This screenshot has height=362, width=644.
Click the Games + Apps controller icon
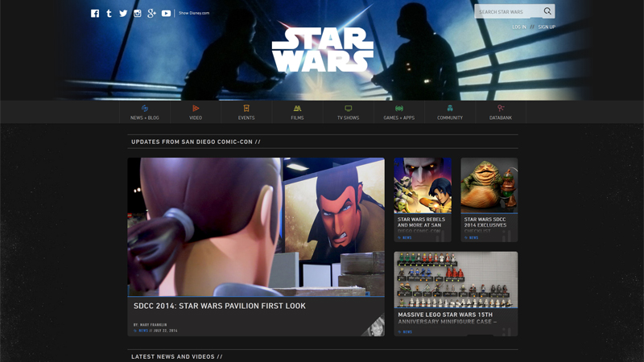click(399, 109)
